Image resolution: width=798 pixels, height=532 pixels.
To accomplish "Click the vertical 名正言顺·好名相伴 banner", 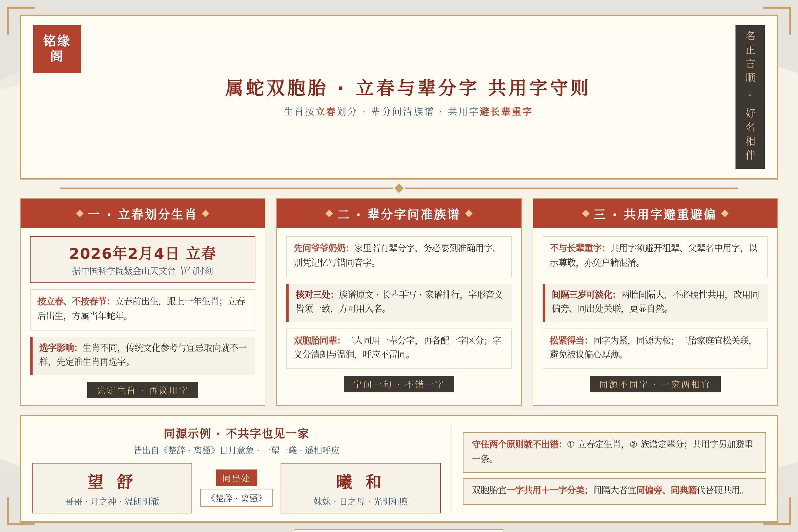I will tap(750, 97).
